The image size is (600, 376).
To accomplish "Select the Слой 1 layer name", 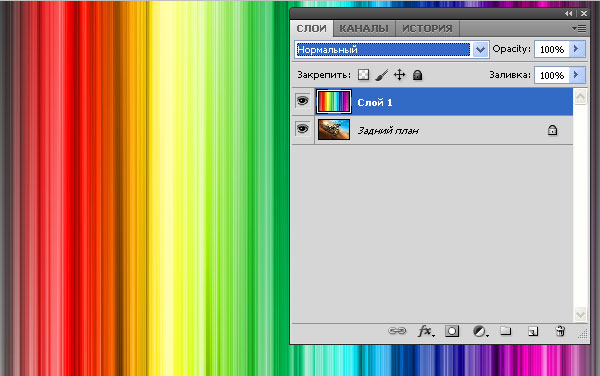I will tap(375, 103).
